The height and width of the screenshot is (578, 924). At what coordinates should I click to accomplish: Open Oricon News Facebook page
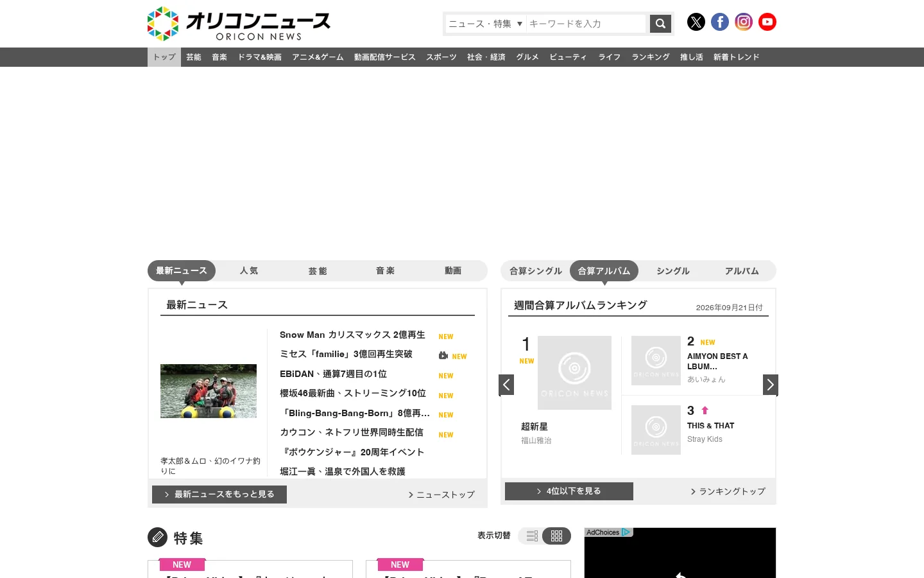pos(720,22)
